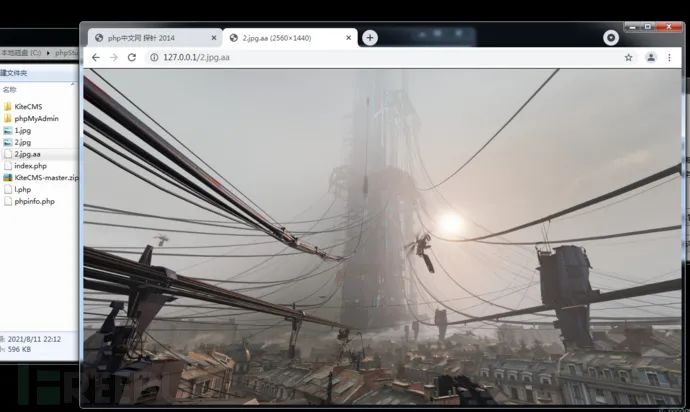
Task: Expand breadcrumb arrow after 本地磁盘 (C:)
Action: pos(48,53)
